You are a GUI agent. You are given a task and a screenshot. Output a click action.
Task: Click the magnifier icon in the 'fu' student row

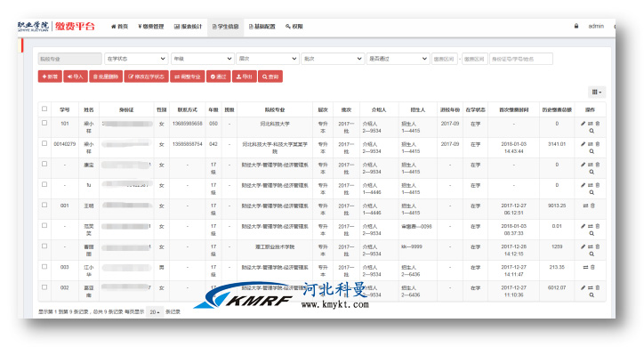592,192
